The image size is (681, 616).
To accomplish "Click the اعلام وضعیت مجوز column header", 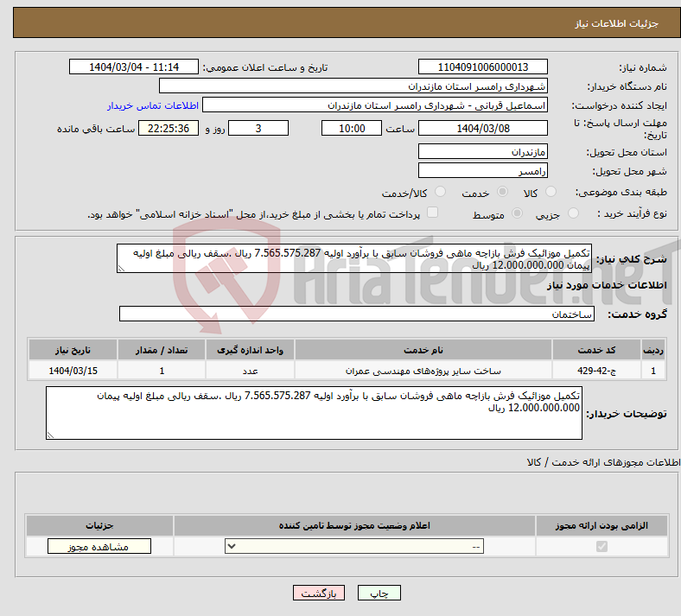I will click(354, 525).
